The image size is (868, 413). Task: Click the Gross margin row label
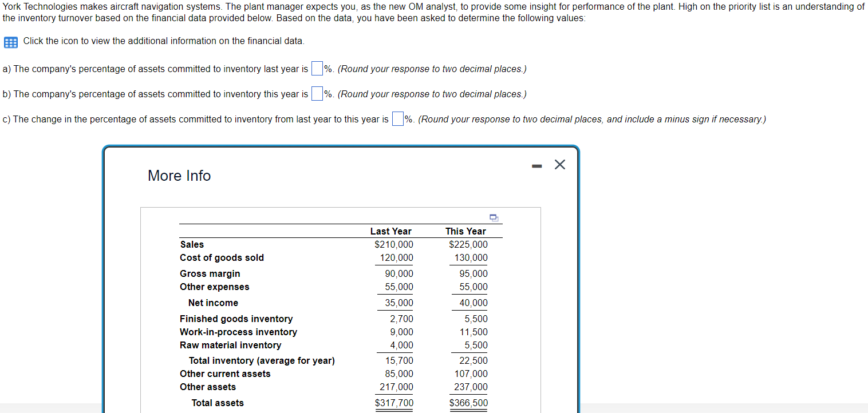click(210, 273)
